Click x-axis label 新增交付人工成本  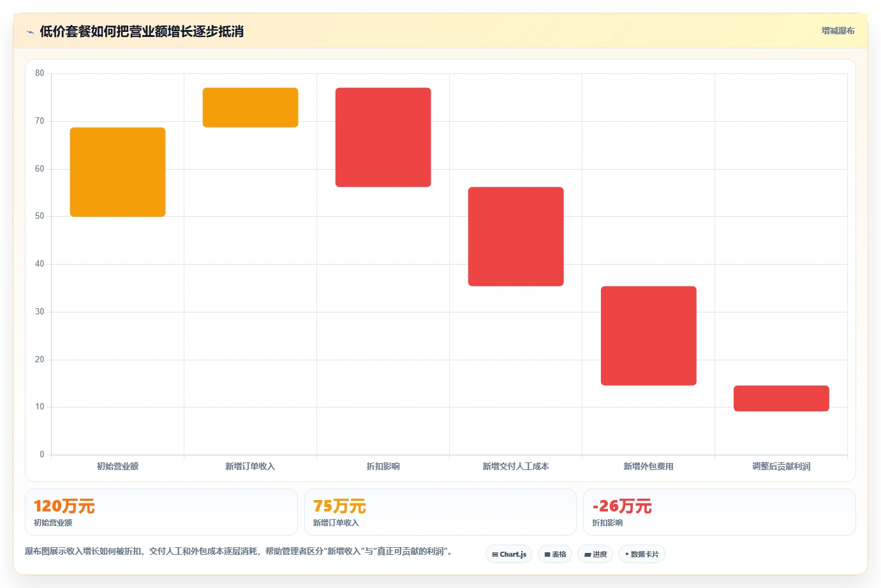click(x=515, y=466)
